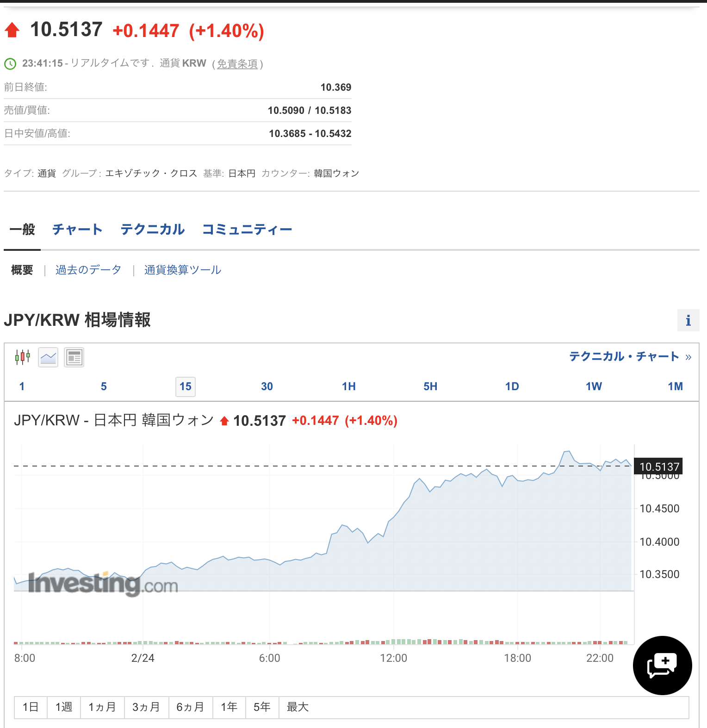Select the 15-minute interval
Image resolution: width=707 pixels, height=728 pixels.
186,386
